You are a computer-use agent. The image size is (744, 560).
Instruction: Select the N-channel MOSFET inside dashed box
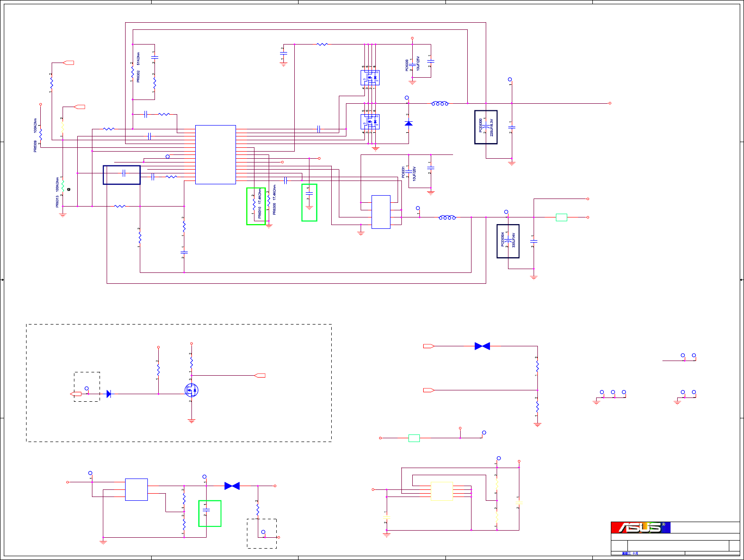click(191, 390)
